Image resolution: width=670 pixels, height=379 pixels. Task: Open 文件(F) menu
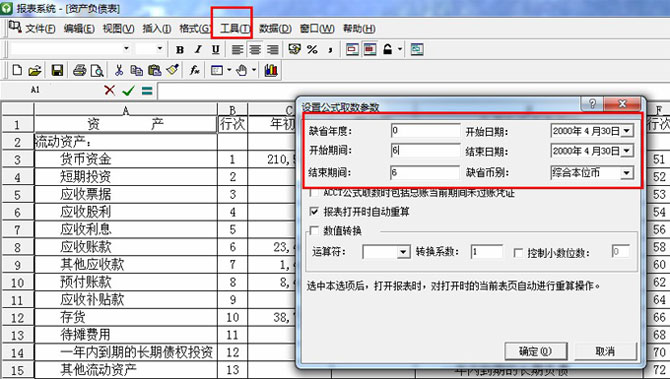click(40, 29)
